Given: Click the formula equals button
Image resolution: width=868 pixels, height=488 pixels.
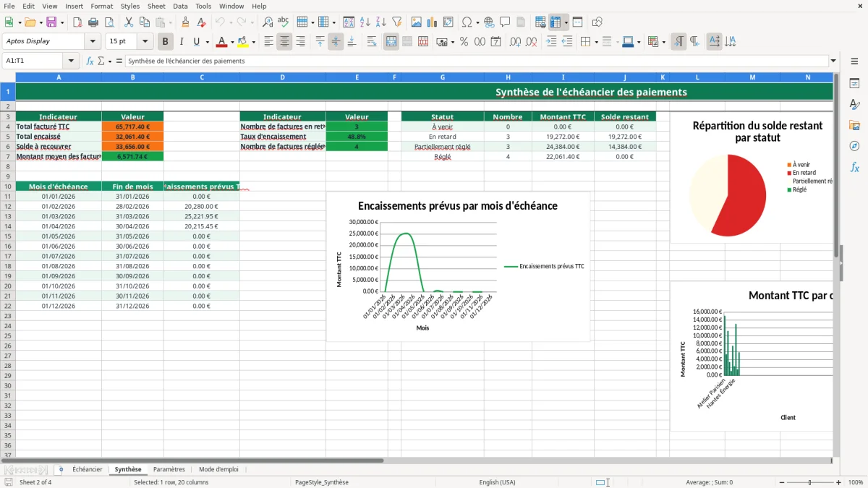Looking at the screenshot, I should coord(119,61).
